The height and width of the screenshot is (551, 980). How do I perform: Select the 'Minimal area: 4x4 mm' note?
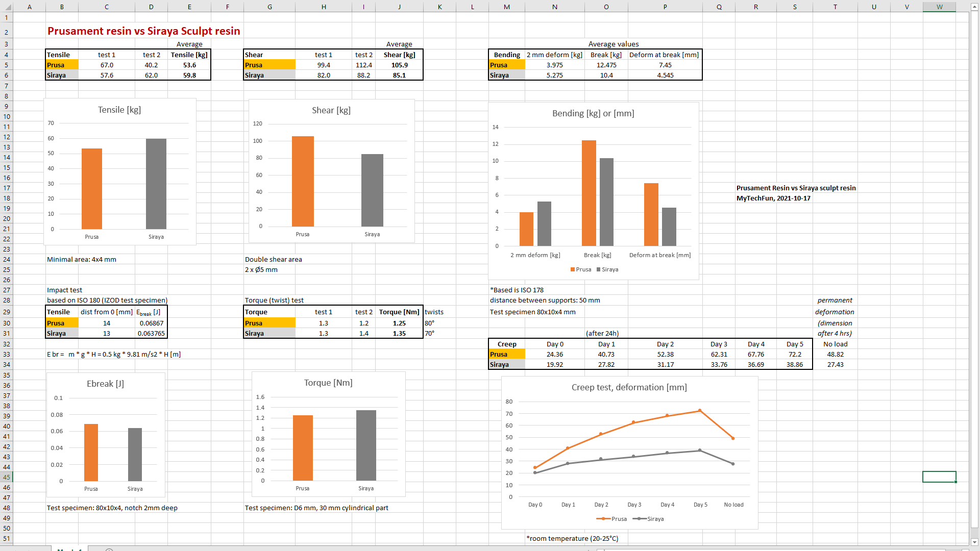click(x=82, y=259)
